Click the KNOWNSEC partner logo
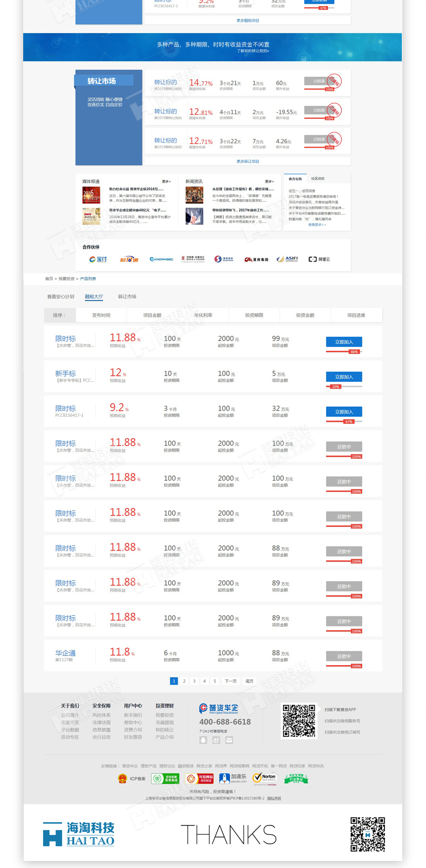Screen dimensions: 426x868 click(161, 259)
